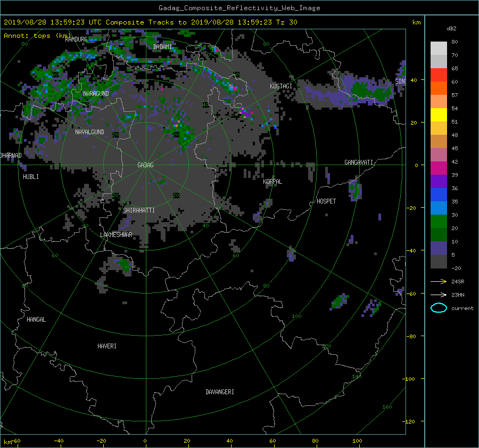Click the purple 36 dBZ legend swatch
Viewport: 479px width, 448px height.
[x=439, y=182]
